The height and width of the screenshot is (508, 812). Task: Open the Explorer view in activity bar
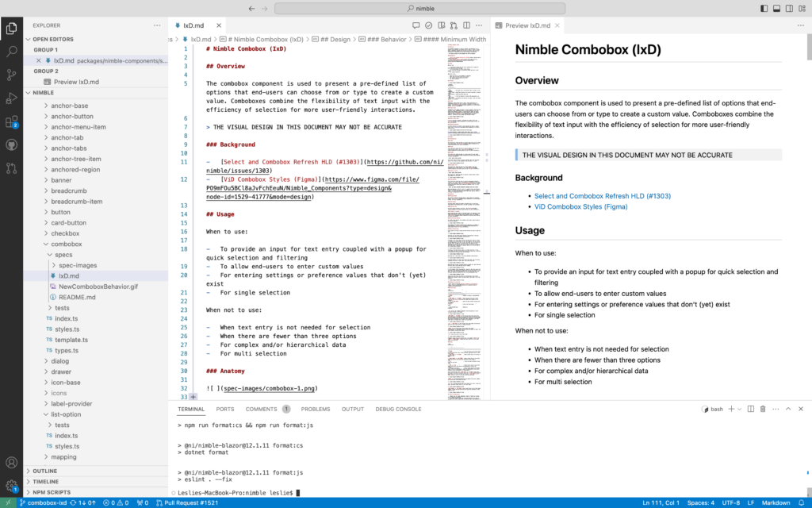click(11, 29)
